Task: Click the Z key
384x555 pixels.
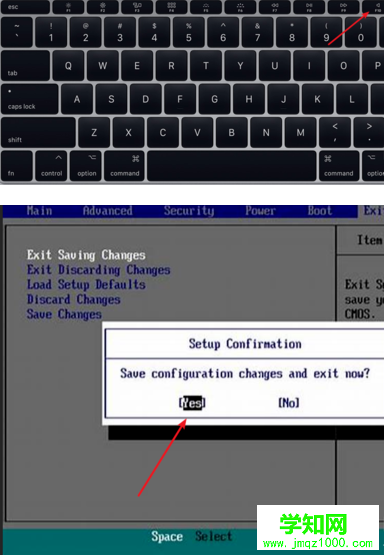Action: (x=94, y=133)
